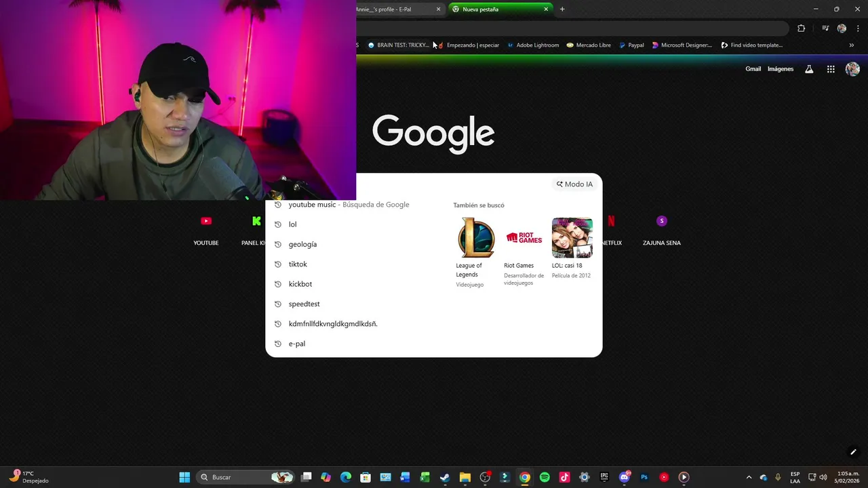Open the League of Legends card

pyautogui.click(x=475, y=252)
